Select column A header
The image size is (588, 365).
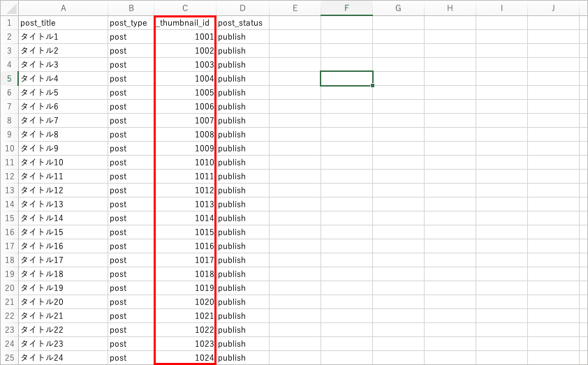pyautogui.click(x=63, y=8)
